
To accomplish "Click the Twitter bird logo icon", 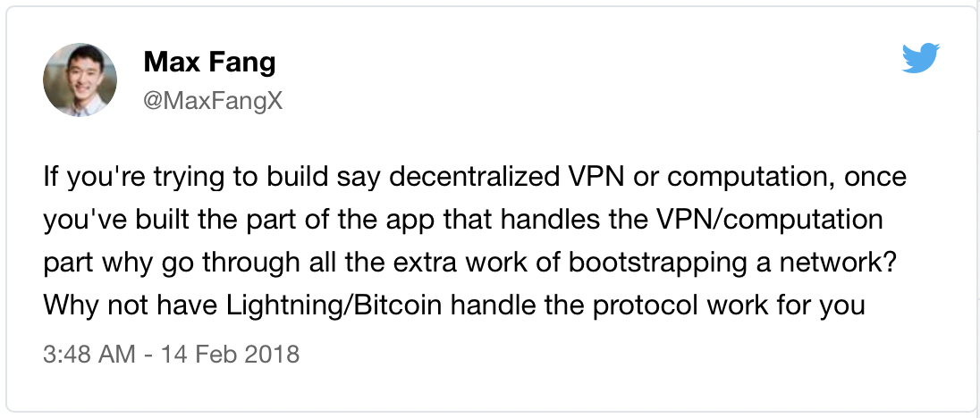I will coord(921,57).
